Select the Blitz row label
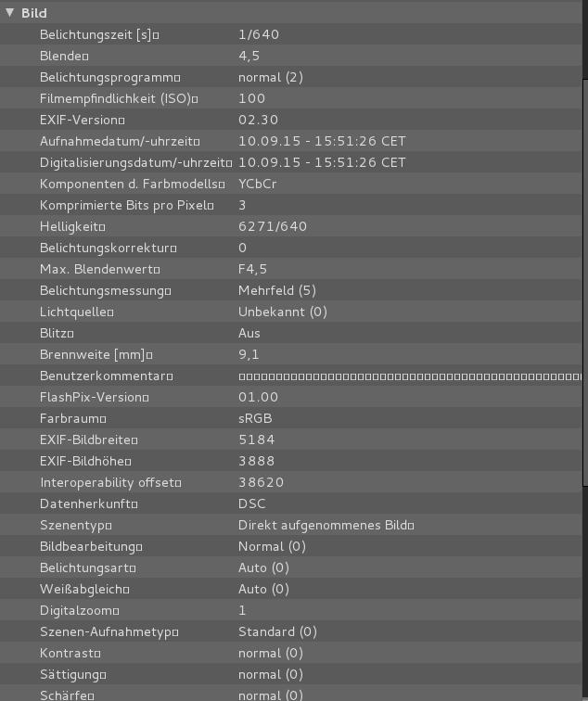Viewport: 588px width, 701px height. [57, 333]
